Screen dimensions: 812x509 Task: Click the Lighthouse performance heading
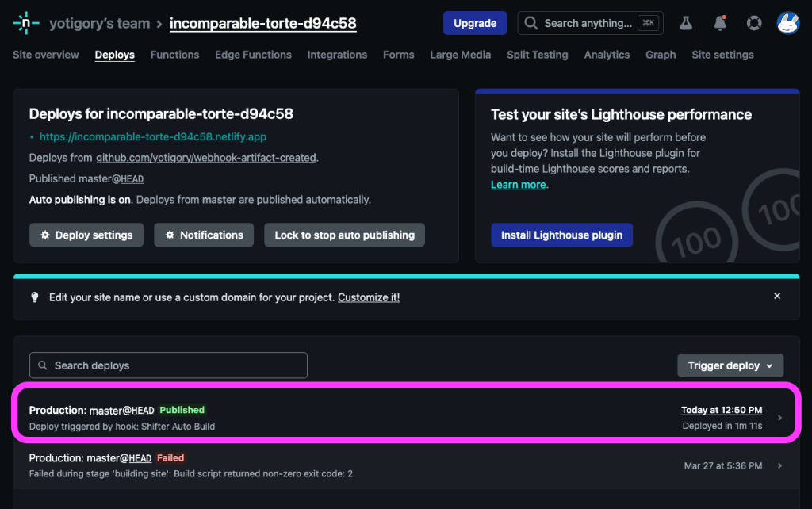click(621, 114)
